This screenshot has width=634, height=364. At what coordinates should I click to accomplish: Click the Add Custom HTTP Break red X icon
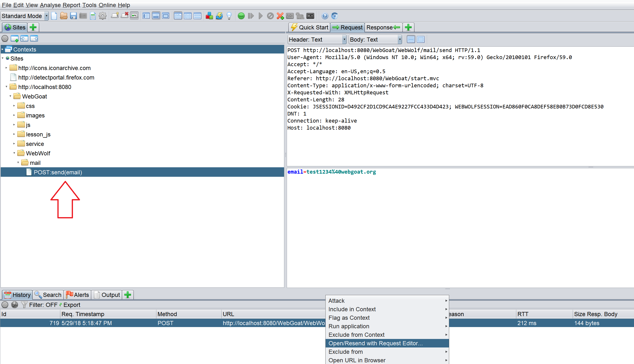[280, 16]
